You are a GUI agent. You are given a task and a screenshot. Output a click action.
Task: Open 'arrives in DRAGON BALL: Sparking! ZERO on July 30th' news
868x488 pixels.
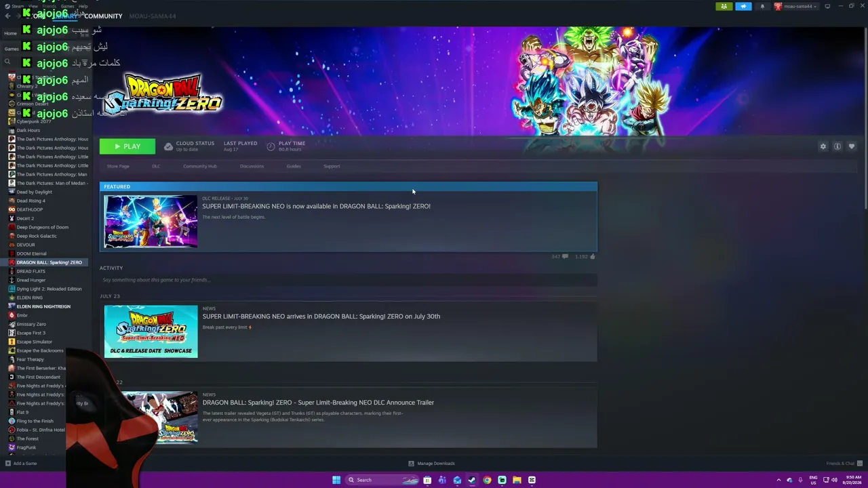[321, 316]
